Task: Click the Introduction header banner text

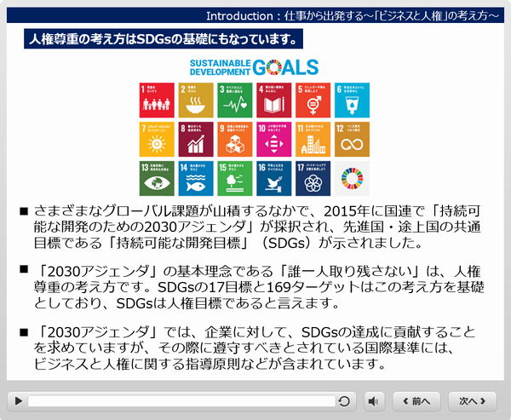Action: click(353, 15)
